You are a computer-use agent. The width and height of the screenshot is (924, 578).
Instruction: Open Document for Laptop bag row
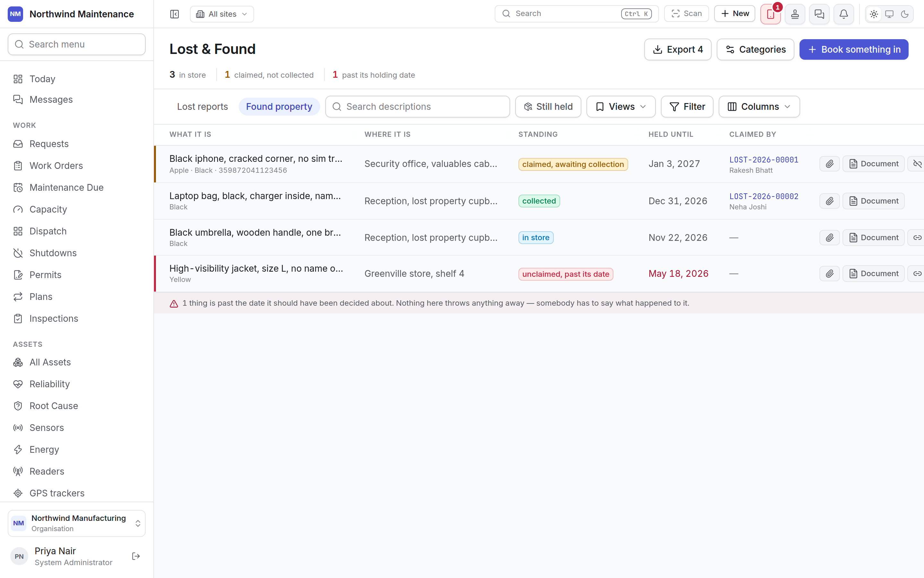(874, 201)
